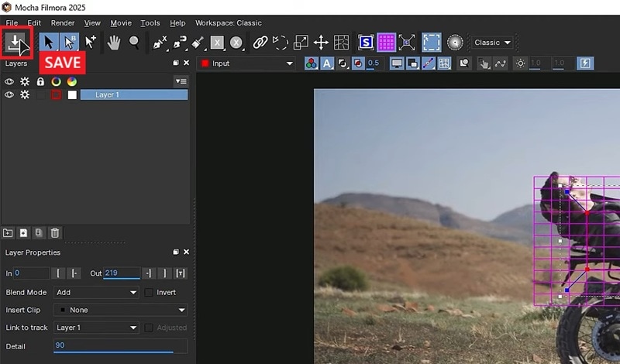This screenshot has height=364, width=620.
Task: Click the Detail slider showing 90
Action: (120, 346)
